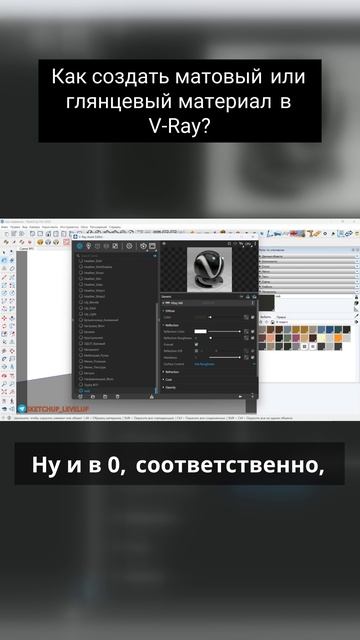
Task: Purge unused assets with broom icon
Action: coord(152,396)
